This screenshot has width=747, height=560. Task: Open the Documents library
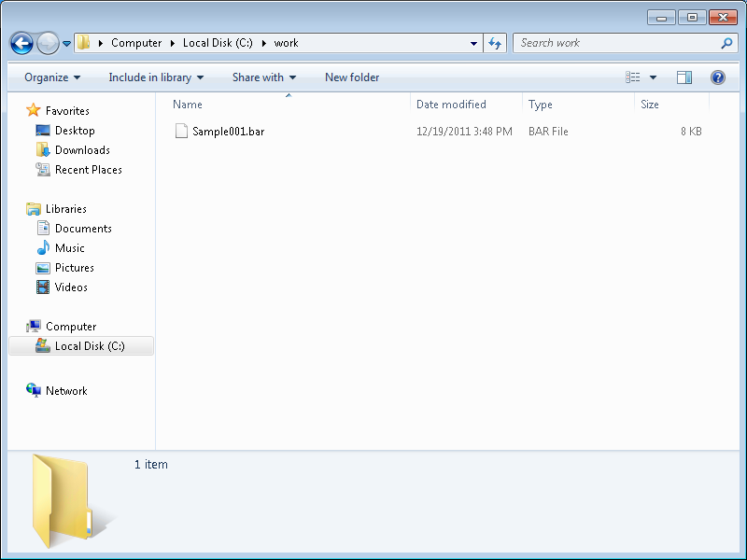[x=83, y=229]
